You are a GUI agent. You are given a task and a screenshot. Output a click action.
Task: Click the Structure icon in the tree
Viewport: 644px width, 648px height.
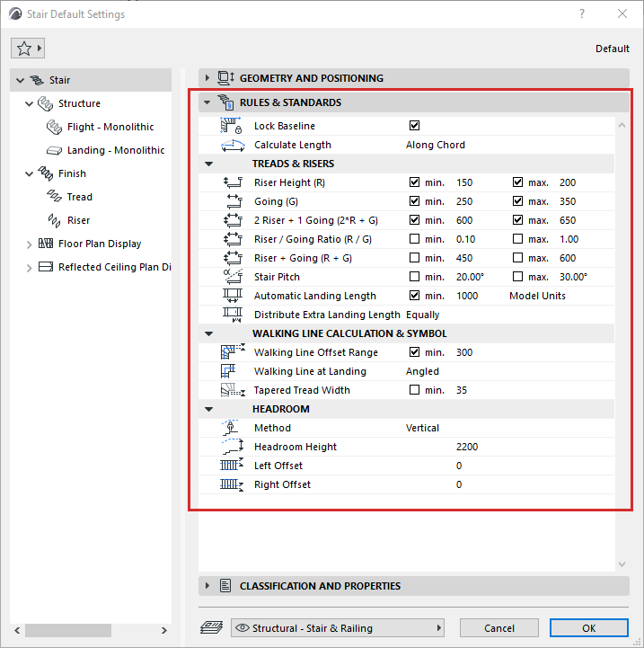coord(46,103)
